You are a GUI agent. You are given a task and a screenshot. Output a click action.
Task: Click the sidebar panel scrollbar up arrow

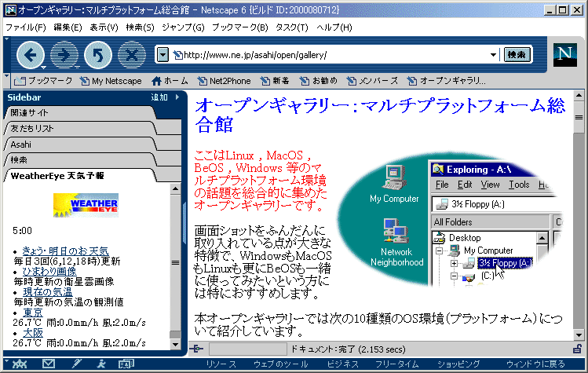click(175, 188)
